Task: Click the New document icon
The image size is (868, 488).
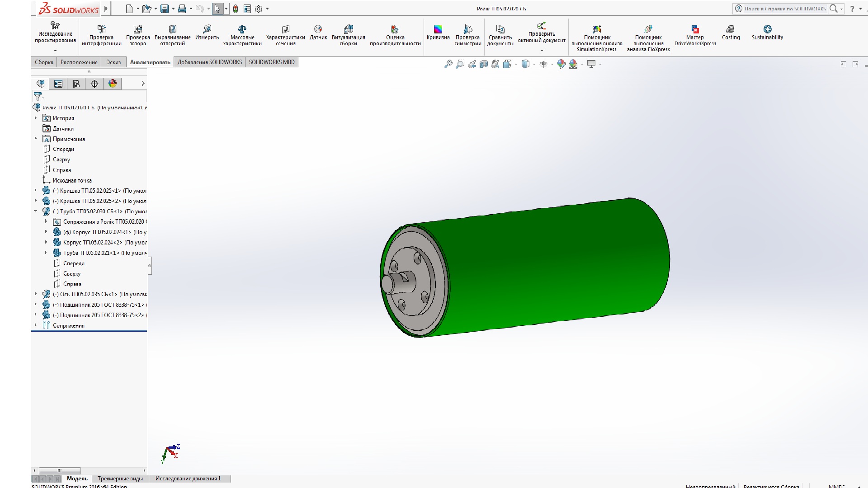Action: 129,9
